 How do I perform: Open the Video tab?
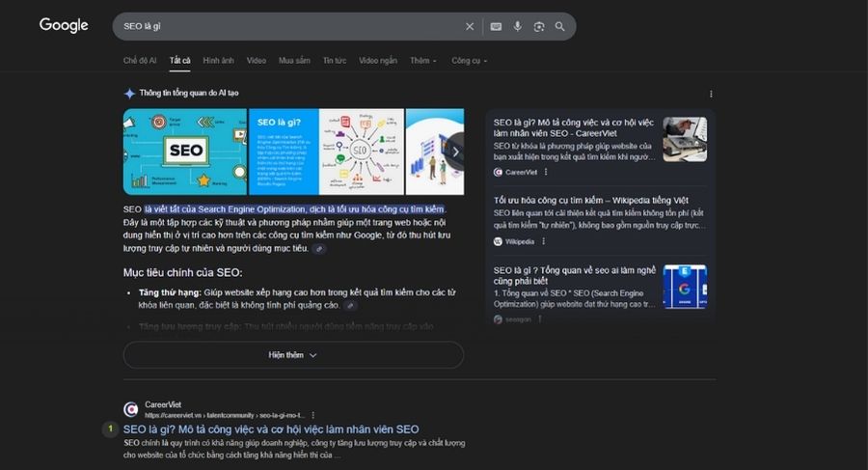pos(257,61)
